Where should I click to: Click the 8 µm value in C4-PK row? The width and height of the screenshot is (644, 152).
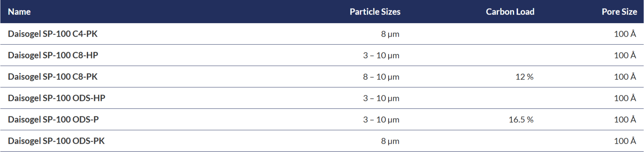[x=390, y=34]
